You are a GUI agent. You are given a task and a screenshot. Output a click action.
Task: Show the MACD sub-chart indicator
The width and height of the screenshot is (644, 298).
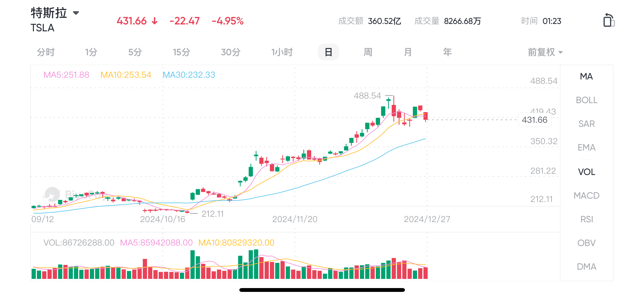click(587, 196)
